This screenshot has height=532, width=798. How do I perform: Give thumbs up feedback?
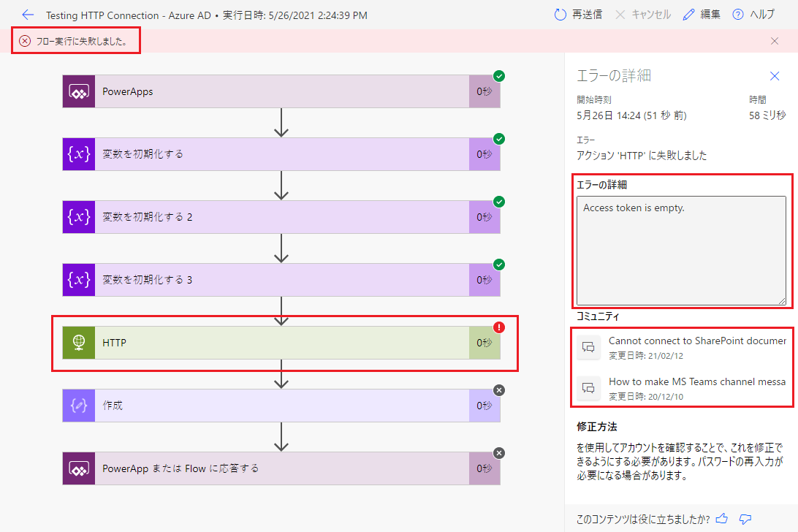[722, 519]
